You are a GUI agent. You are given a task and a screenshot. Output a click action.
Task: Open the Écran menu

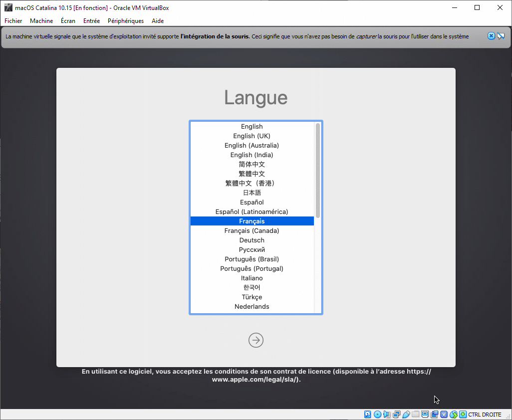68,21
